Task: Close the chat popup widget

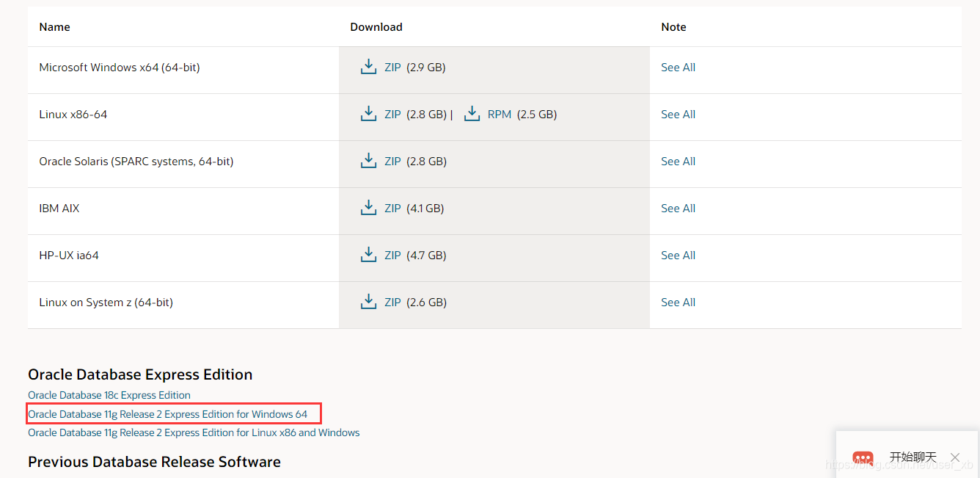Action: point(954,457)
